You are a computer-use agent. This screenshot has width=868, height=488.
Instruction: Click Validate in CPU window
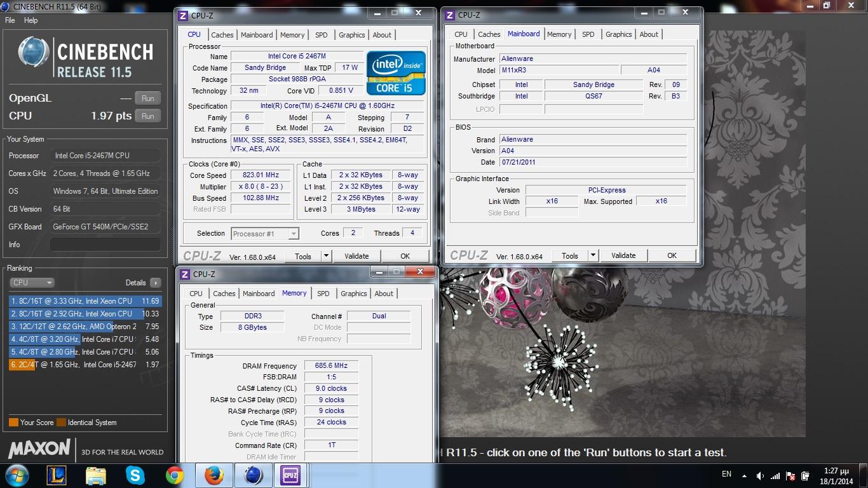tap(356, 256)
